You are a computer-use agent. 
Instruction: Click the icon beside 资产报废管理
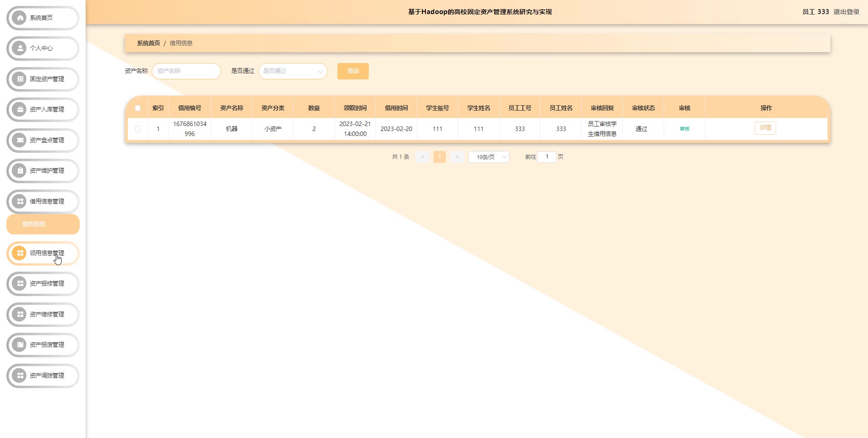pyautogui.click(x=20, y=345)
